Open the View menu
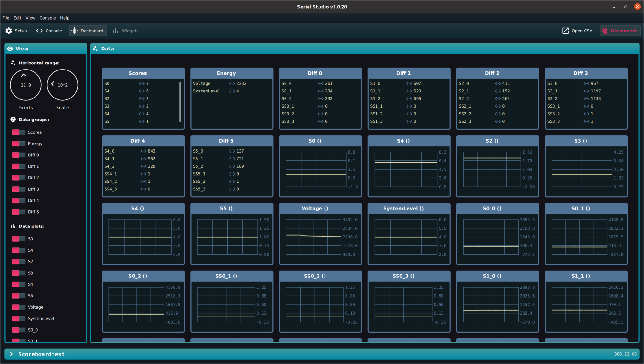This screenshot has width=644, height=364. 30,18
